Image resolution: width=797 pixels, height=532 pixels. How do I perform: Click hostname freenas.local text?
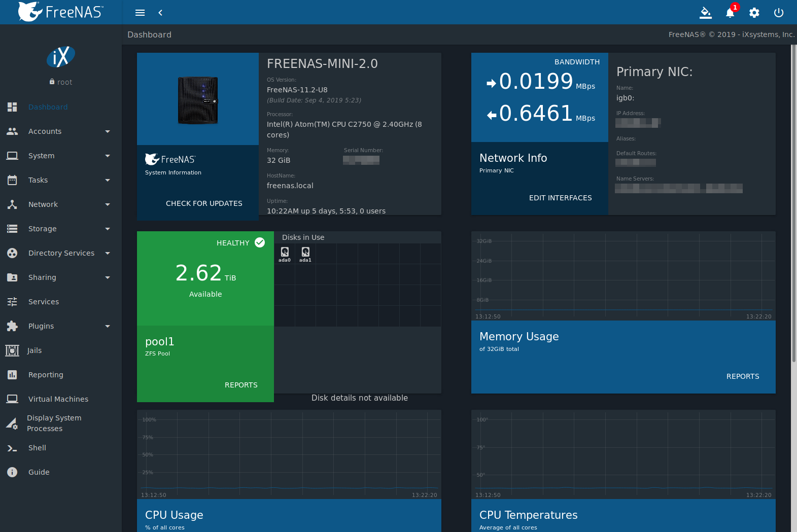point(290,186)
